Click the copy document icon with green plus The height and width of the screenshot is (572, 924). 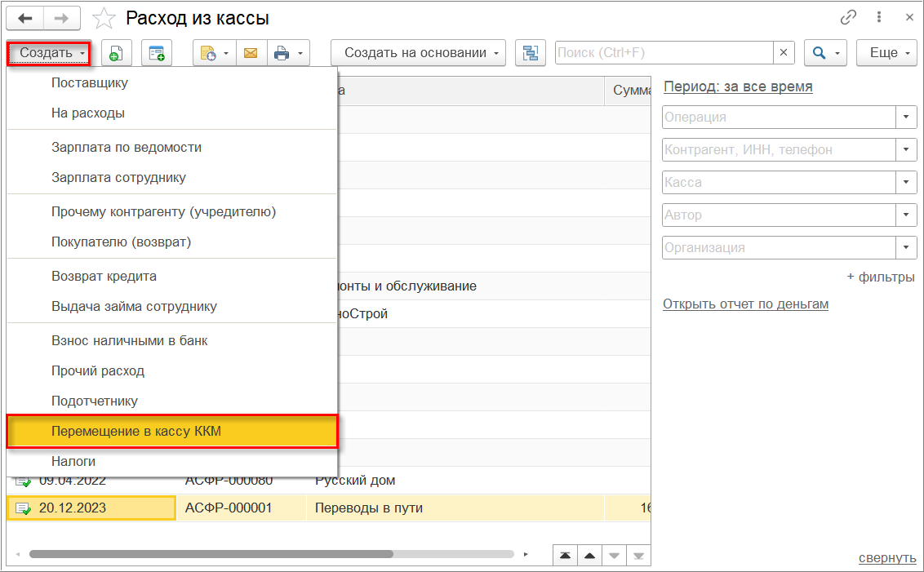(116, 53)
